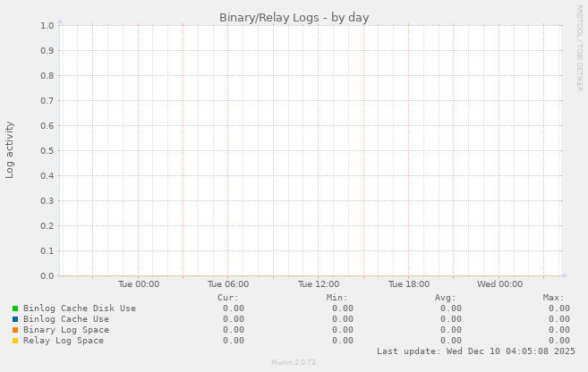The height and width of the screenshot is (372, 588).
Task: Select the Binlog Cache Use legend label
Action: [66, 319]
